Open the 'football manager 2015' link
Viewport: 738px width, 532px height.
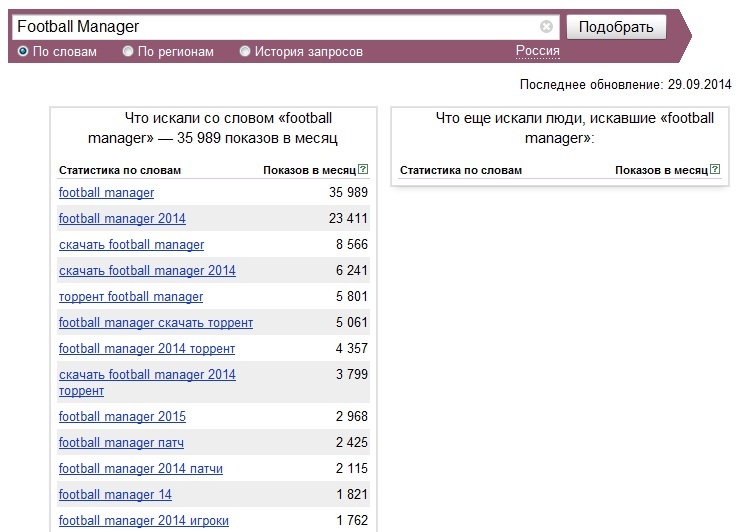[x=122, y=417]
